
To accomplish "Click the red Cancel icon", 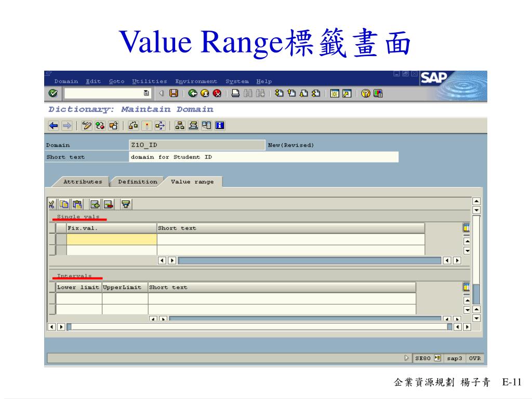I will 217,93.
